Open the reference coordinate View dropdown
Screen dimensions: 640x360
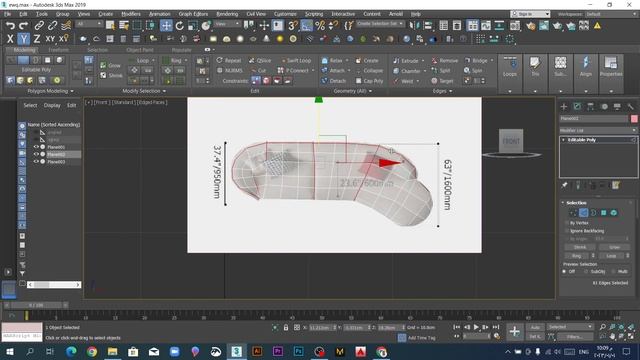pyautogui.click(x=227, y=24)
